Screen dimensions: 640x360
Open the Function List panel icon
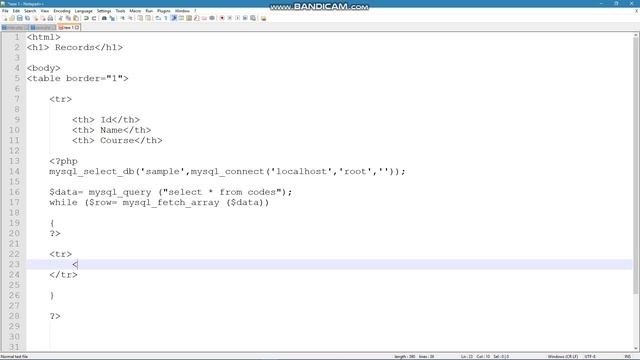point(196,18)
